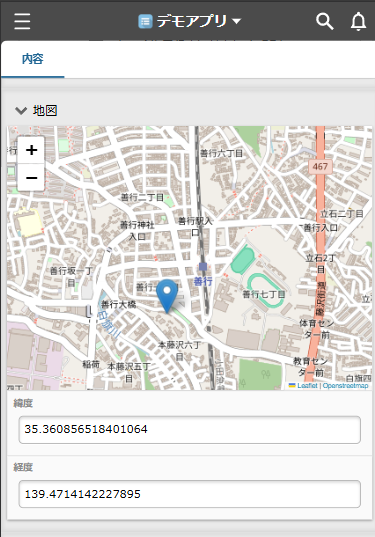Click the デモアプリ title text
The height and width of the screenshot is (537, 375).
click(192, 22)
